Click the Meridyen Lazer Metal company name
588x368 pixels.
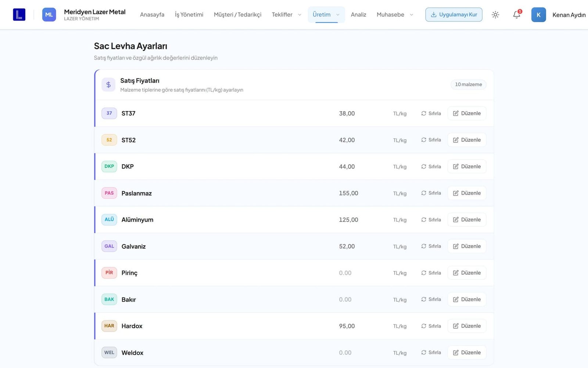95,12
